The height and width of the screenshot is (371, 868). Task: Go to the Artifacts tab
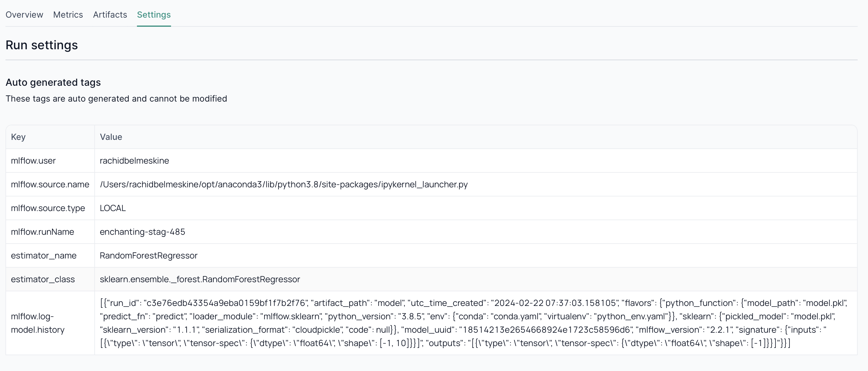[110, 15]
